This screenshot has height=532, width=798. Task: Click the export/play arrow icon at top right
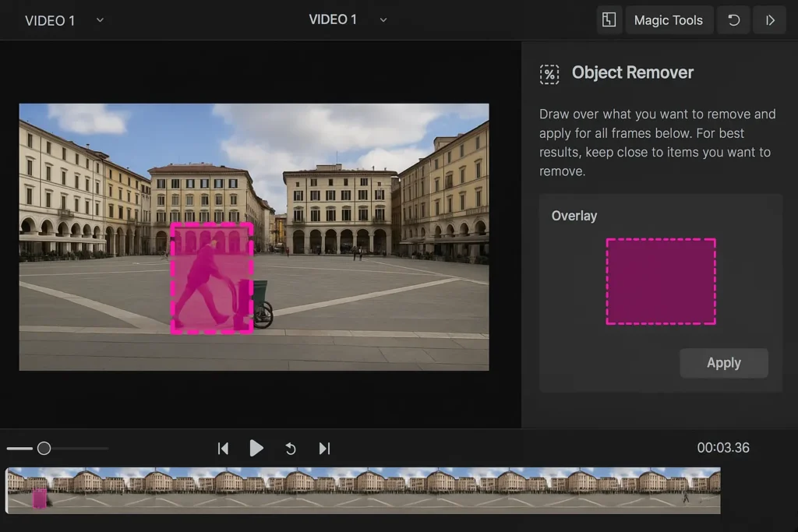769,20
